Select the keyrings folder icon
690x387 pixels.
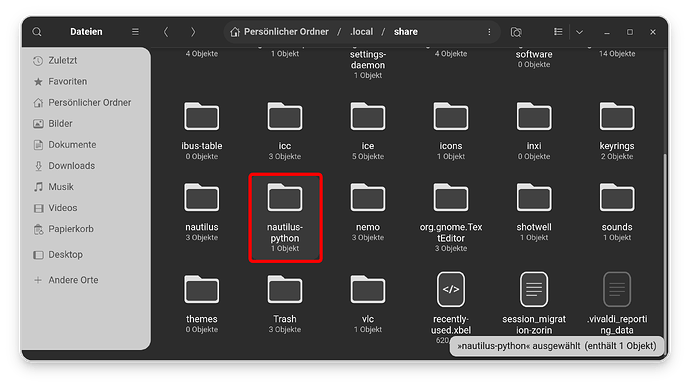tap(617, 116)
